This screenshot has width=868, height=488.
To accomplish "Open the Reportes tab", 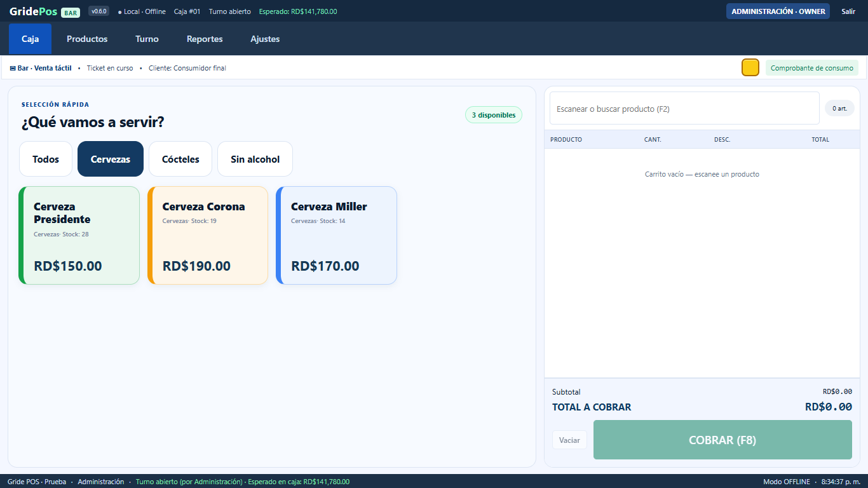I will click(205, 39).
